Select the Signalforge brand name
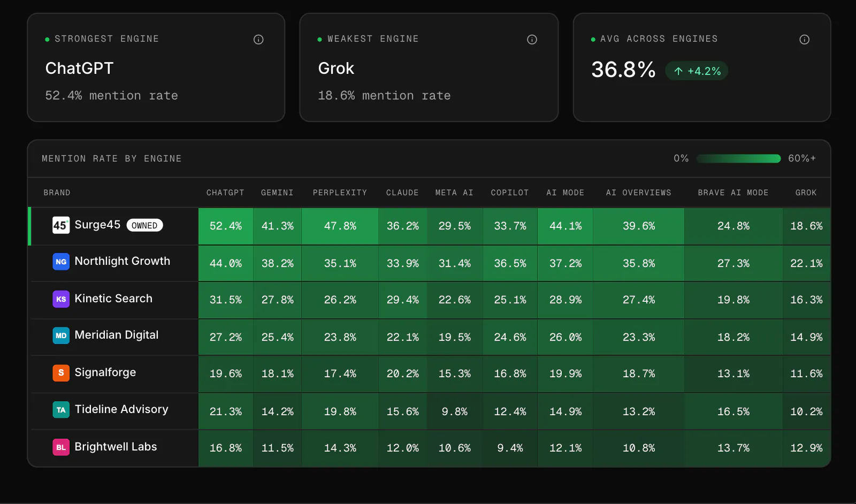Screen dimensions: 856x504 click(105, 372)
